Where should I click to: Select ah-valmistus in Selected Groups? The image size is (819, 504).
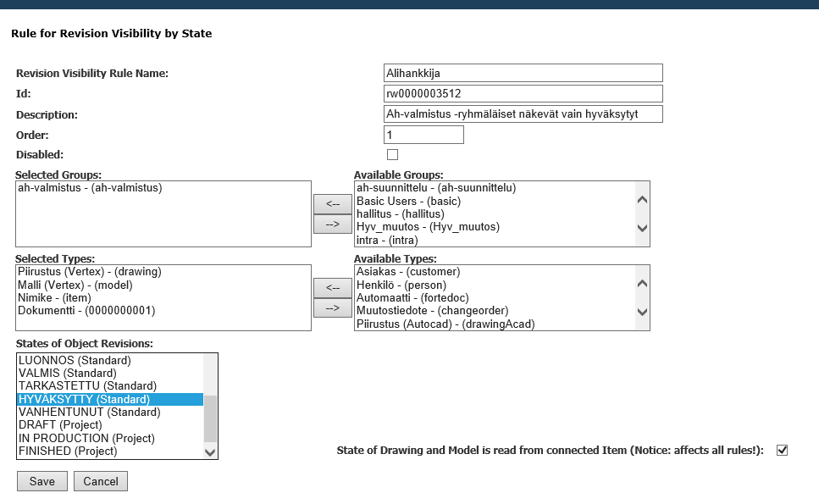[90, 188]
